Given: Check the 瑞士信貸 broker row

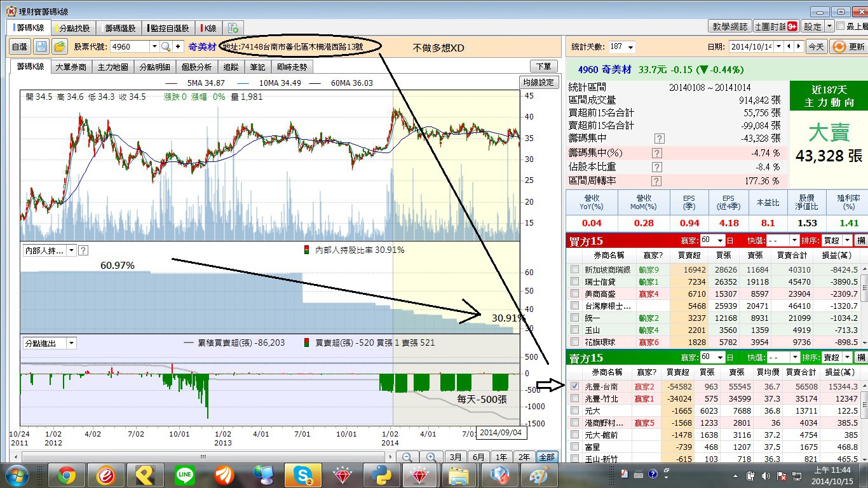Looking at the screenshot, I should coord(575,281).
